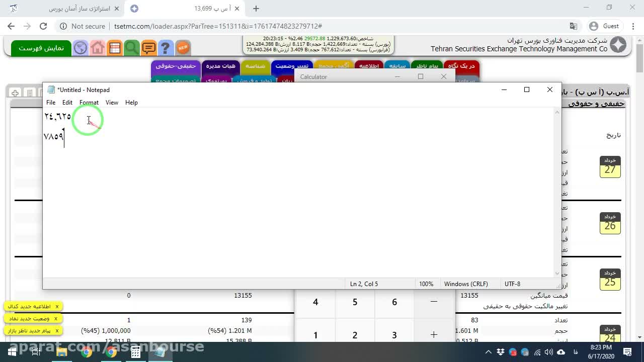
Task: Show hidden system tray icons
Action: click(x=488, y=352)
